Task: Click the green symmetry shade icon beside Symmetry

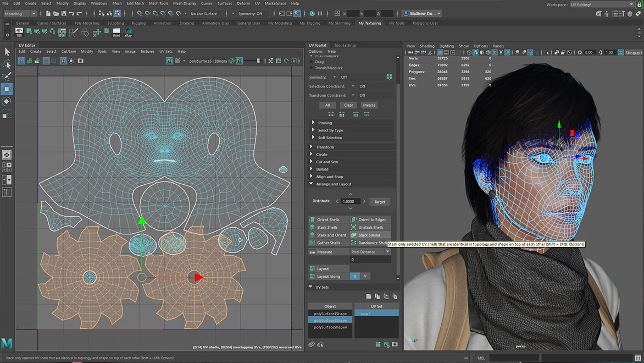Action: [390, 77]
